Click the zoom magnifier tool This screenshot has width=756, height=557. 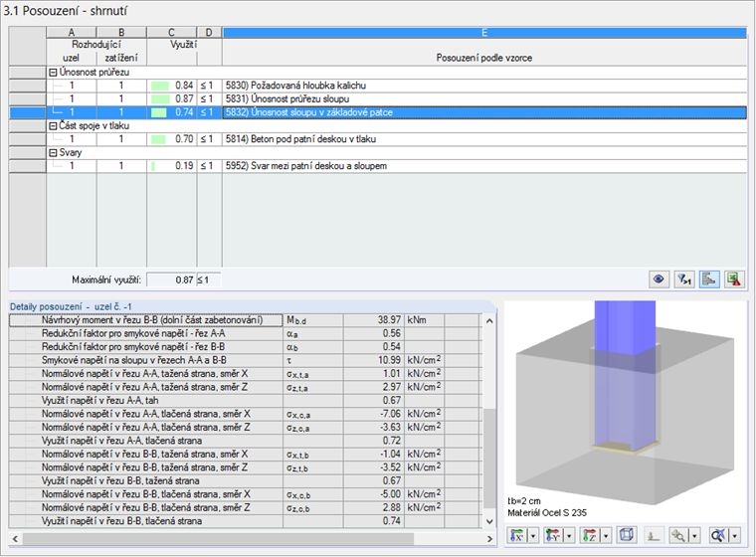(x=678, y=535)
